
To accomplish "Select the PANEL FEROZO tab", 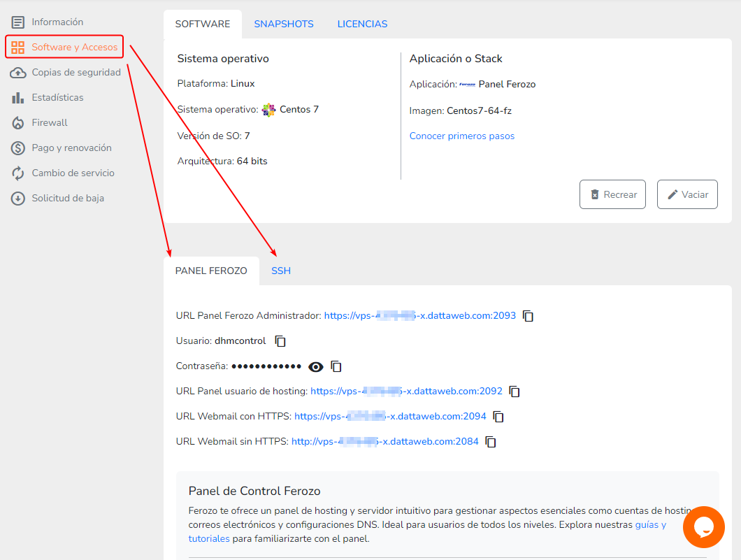I will coord(211,271).
